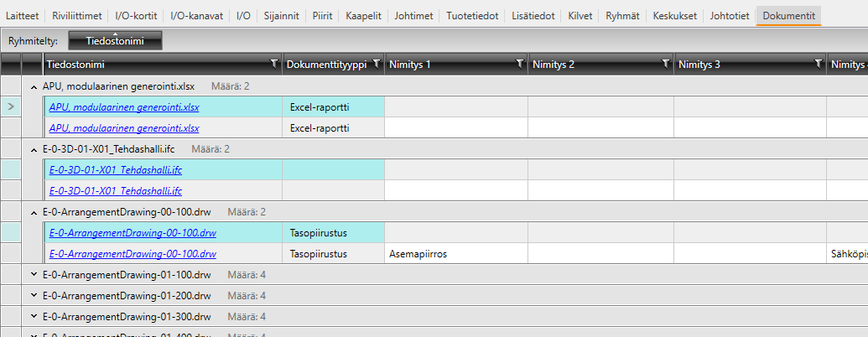Viewport: 868px width, 337px height.
Task: Select the Johtotiet tab
Action: [729, 16]
